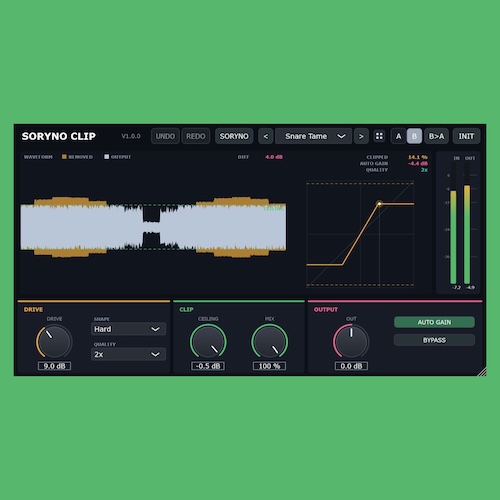Select the B state slot
The width and height of the screenshot is (500, 500).
click(x=414, y=136)
